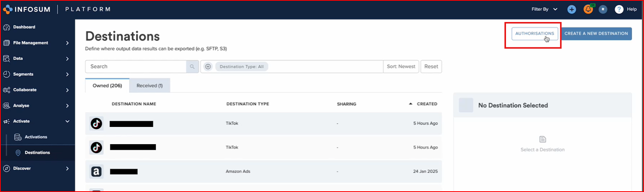This screenshot has height=192, width=644.
Task: Click the Help link in header
Action: coord(632,9)
